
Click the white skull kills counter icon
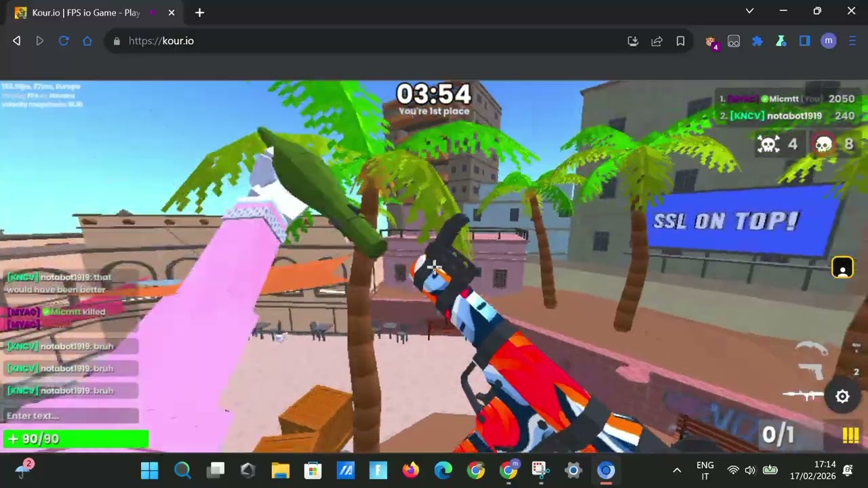click(768, 144)
